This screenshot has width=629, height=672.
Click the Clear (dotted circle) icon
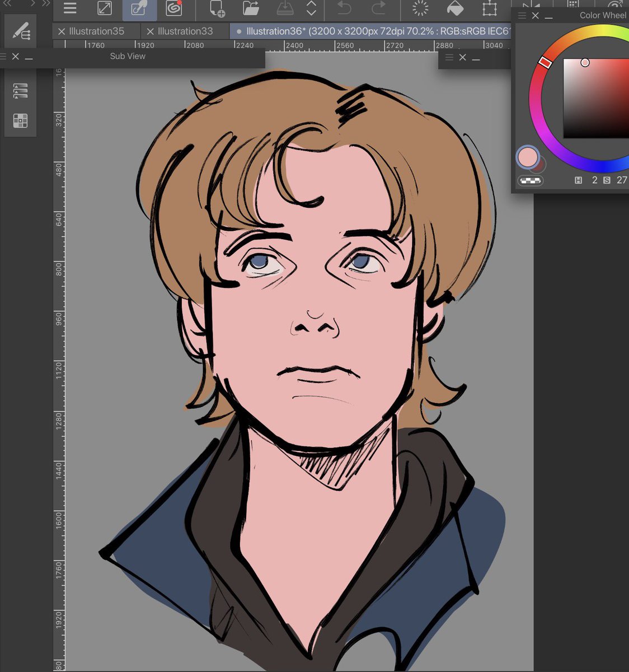coord(420,8)
